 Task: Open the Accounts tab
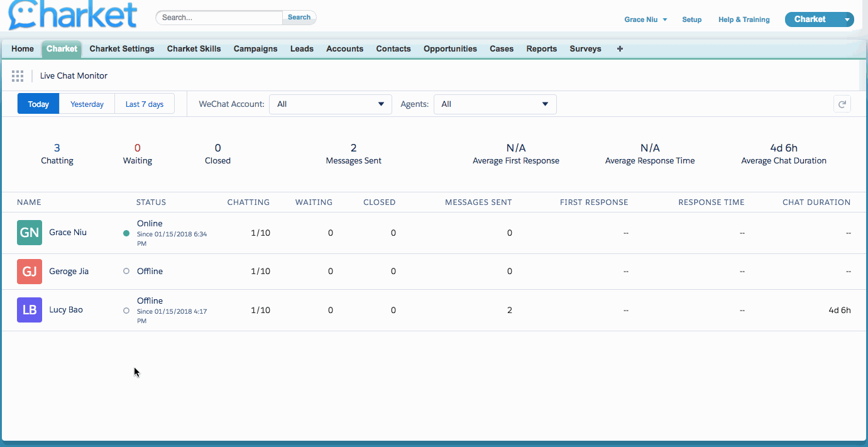point(345,48)
